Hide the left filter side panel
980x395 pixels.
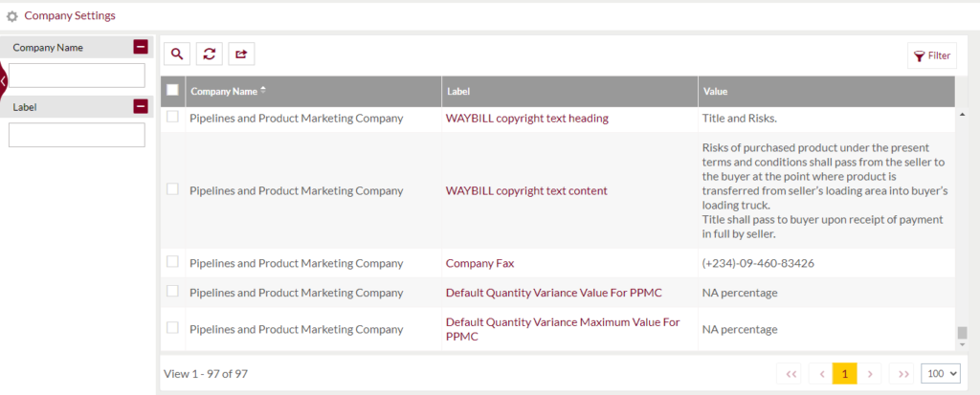3,80
